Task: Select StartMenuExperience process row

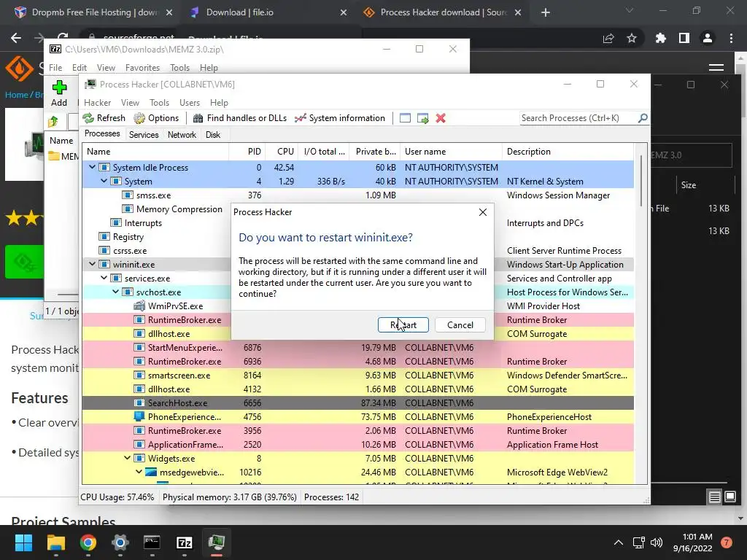Action: (357, 348)
